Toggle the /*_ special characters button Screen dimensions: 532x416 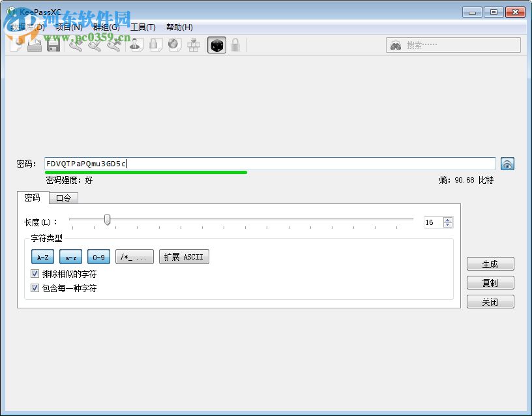coord(134,257)
